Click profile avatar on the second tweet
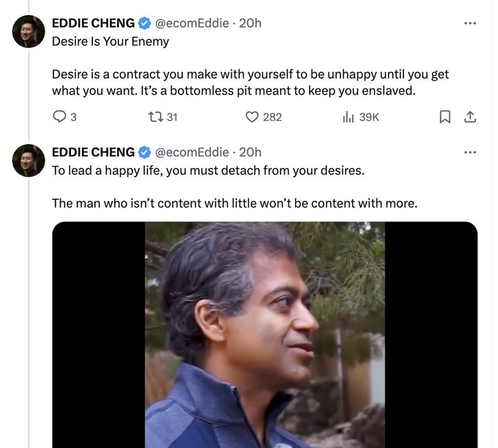Screen dimensions: 498x448 pyautogui.click(x=29, y=161)
